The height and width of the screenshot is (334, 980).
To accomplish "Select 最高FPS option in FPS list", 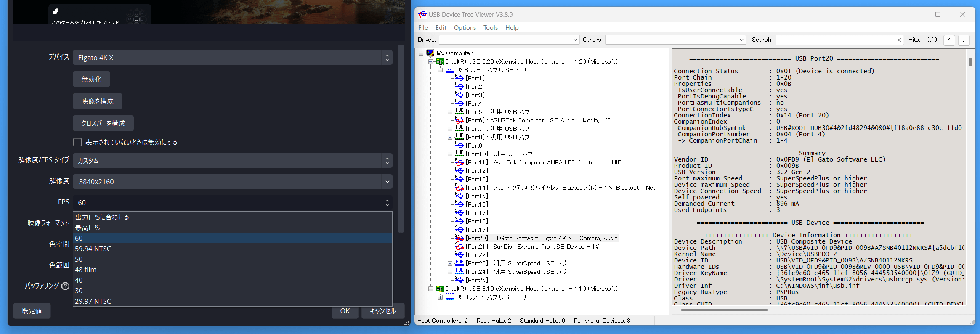I will (232, 228).
